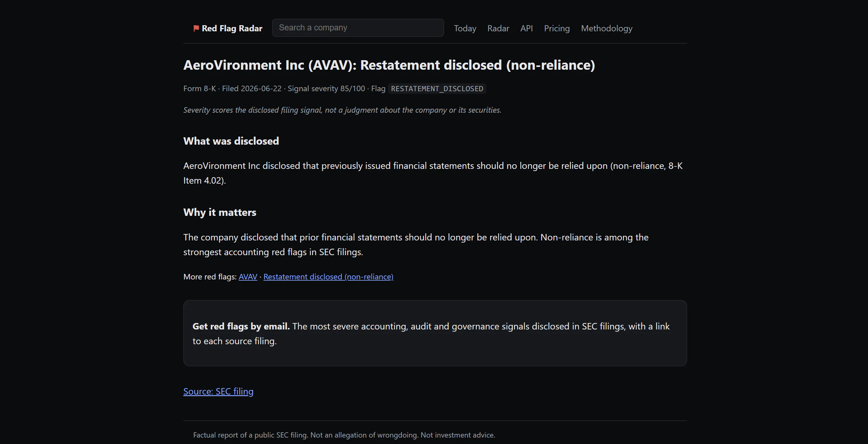Viewport: 868px width, 444px height.
Task: Click the 'What was disclosed' heading
Action: click(231, 141)
